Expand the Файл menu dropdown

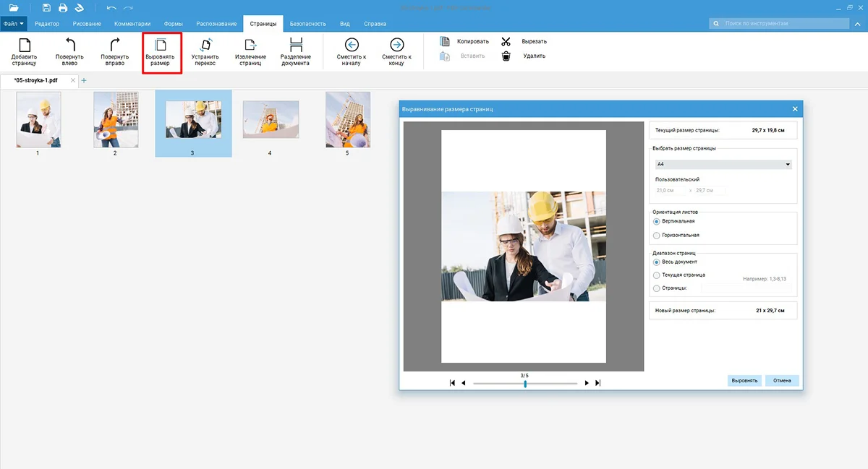[14, 24]
